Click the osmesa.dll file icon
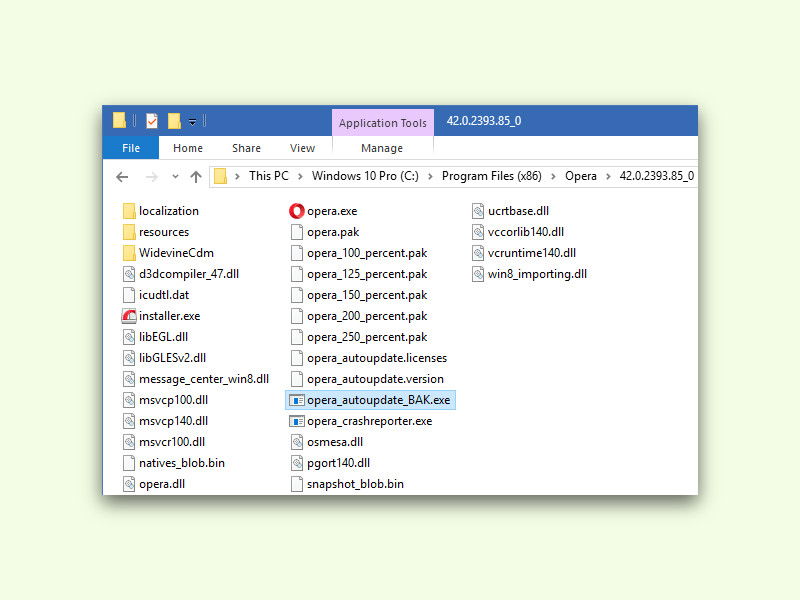The width and height of the screenshot is (800, 600). [297, 442]
